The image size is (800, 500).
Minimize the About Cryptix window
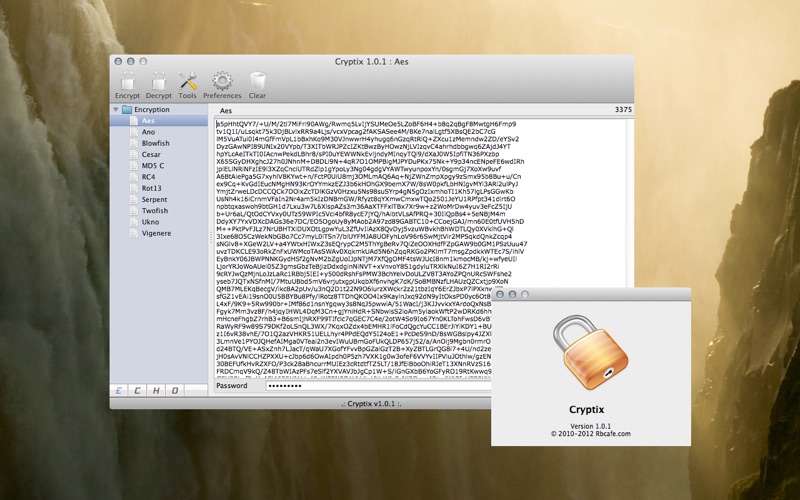(512, 294)
